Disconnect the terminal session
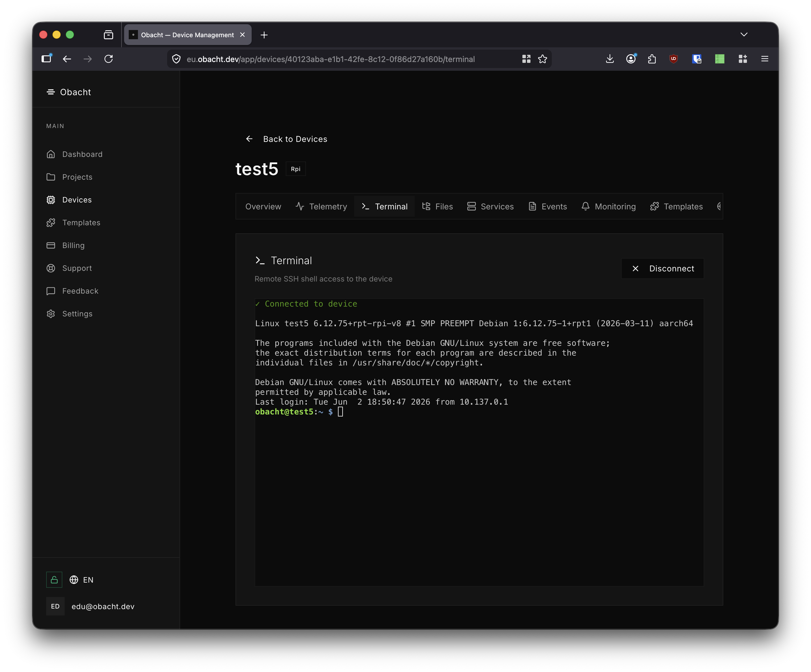811x672 pixels. tap(662, 268)
